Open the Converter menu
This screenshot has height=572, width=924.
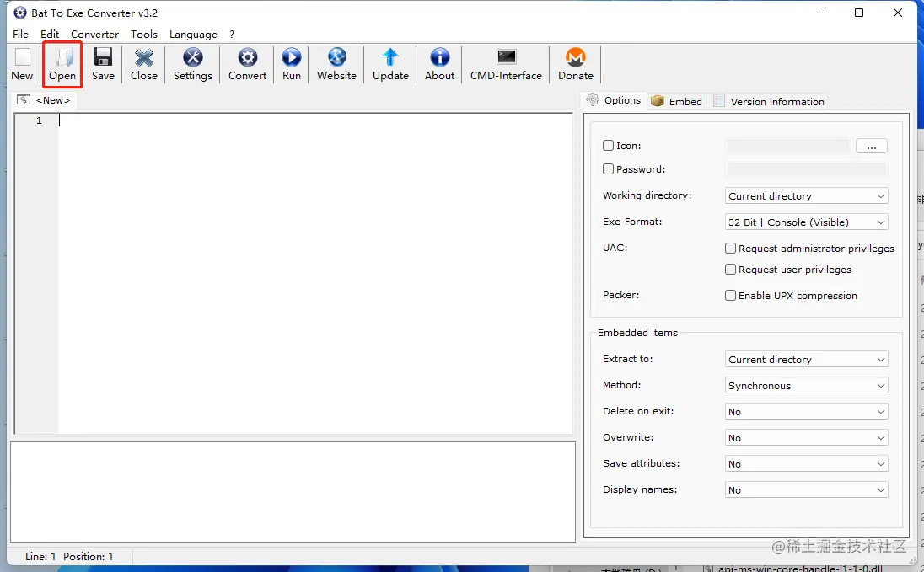(x=95, y=35)
